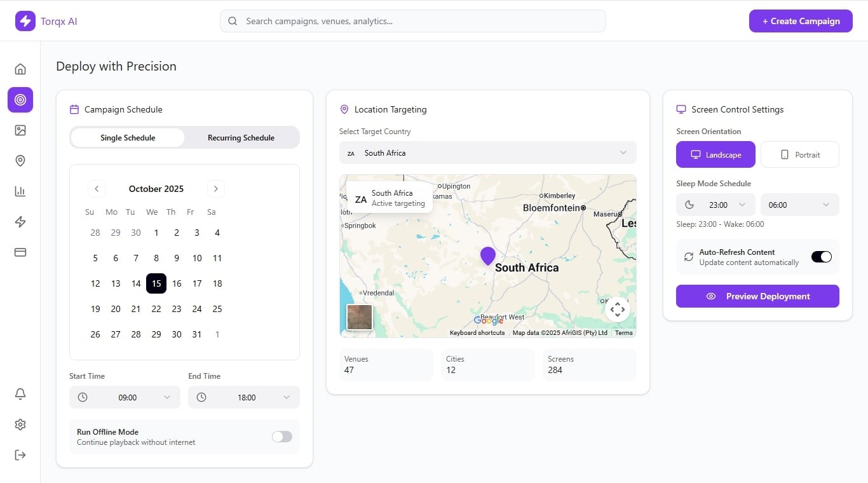The image size is (868, 483).
Task: Select the Single Schedule tab
Action: 128,137
